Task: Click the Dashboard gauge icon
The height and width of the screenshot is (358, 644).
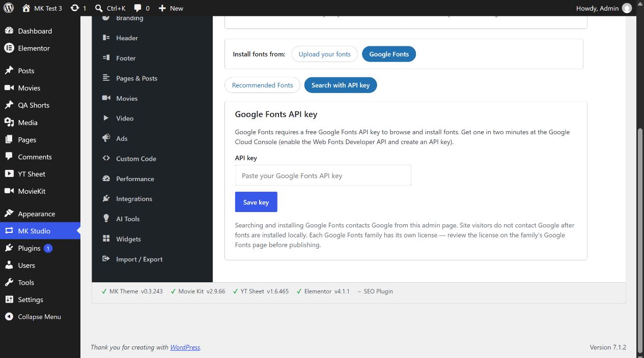Action: pyautogui.click(x=9, y=31)
